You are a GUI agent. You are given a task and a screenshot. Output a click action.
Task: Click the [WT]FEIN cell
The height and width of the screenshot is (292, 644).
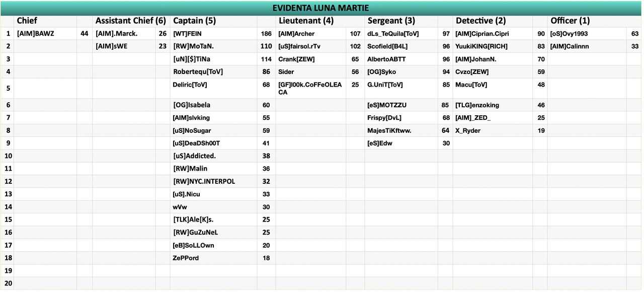click(213, 34)
